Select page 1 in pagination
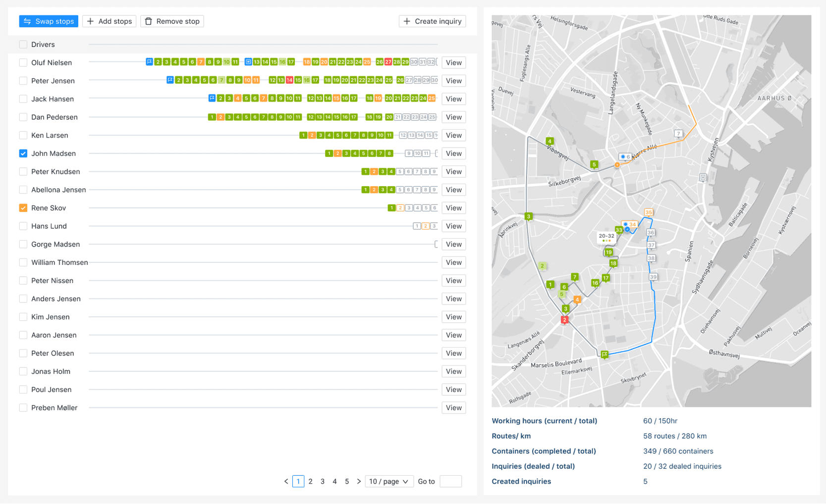 click(x=298, y=481)
